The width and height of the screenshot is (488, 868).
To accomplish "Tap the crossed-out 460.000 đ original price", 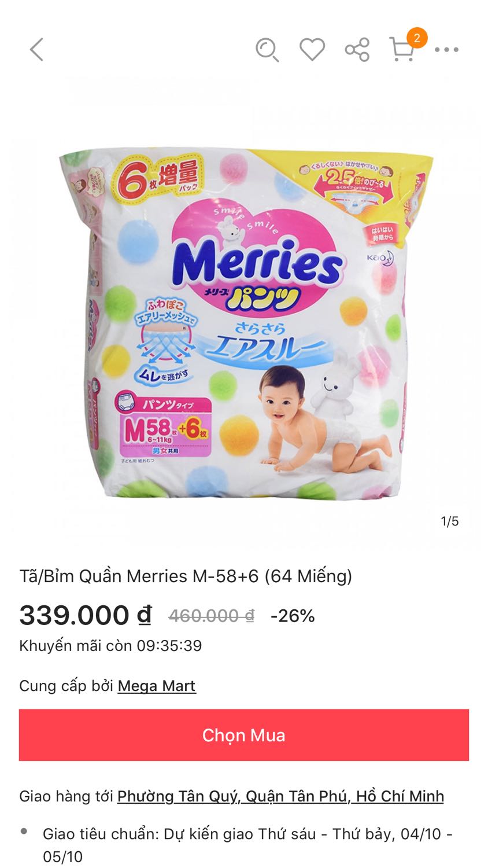I will (x=211, y=616).
